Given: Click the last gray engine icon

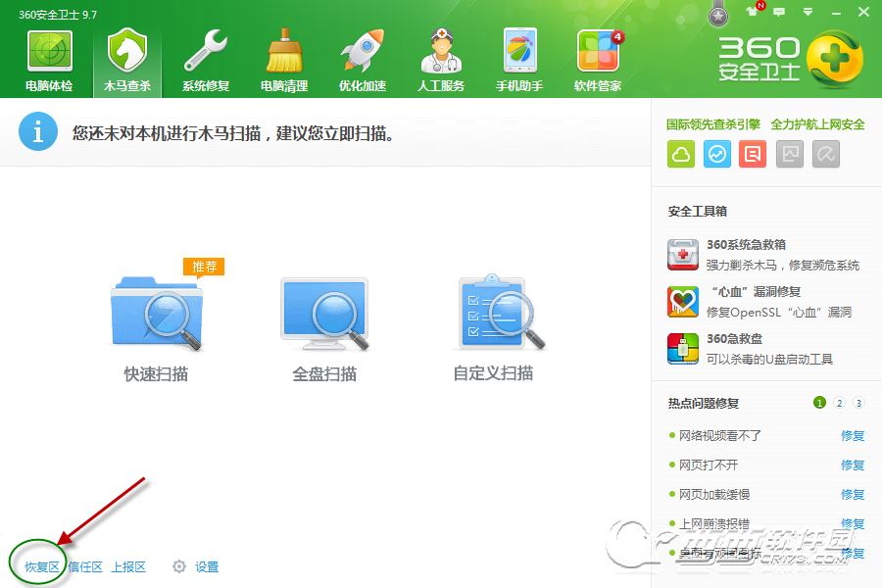Looking at the screenshot, I should 826,154.
